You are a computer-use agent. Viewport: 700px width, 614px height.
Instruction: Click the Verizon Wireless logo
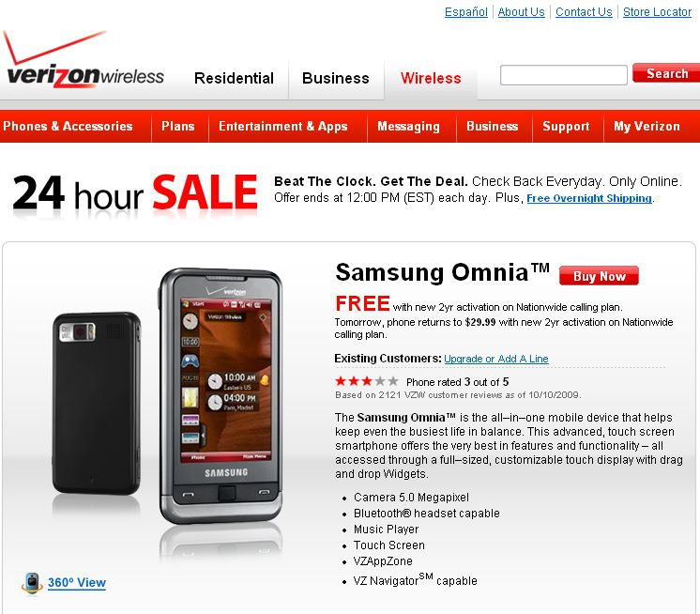84,59
